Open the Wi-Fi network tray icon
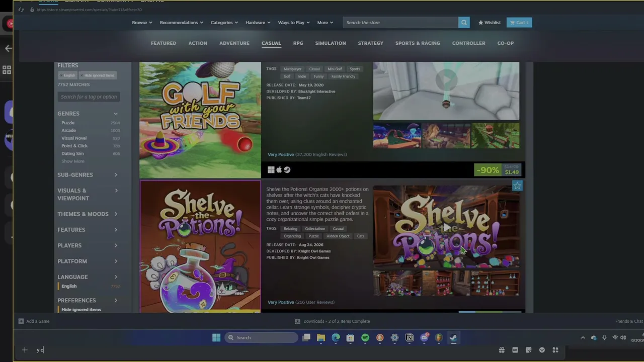The height and width of the screenshot is (362, 644). (x=615, y=338)
